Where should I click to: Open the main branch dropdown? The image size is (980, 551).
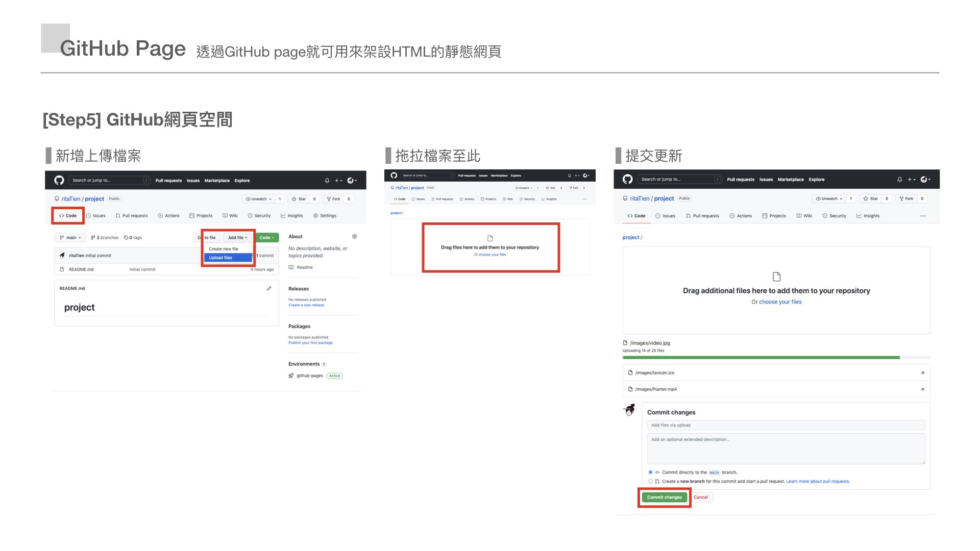coord(70,238)
